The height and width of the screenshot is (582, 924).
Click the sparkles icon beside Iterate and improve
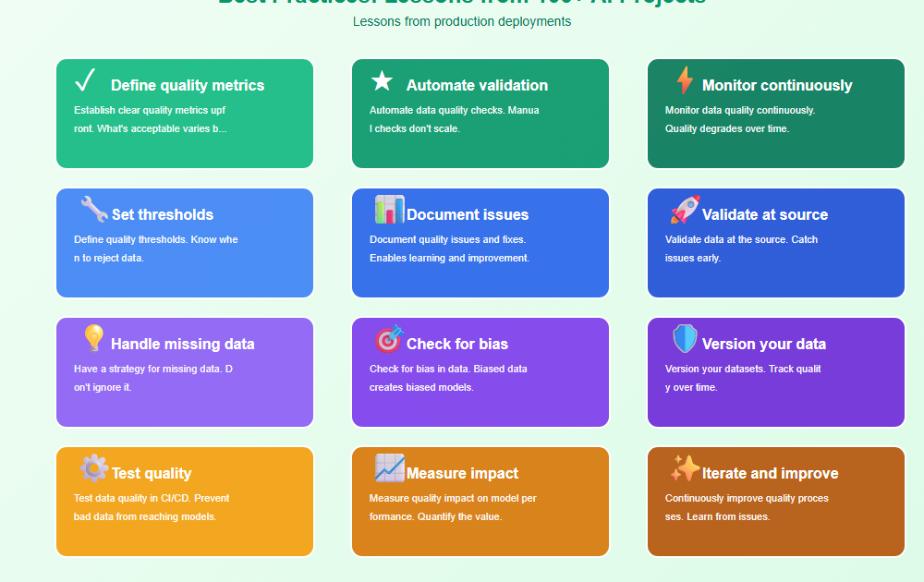coord(685,468)
